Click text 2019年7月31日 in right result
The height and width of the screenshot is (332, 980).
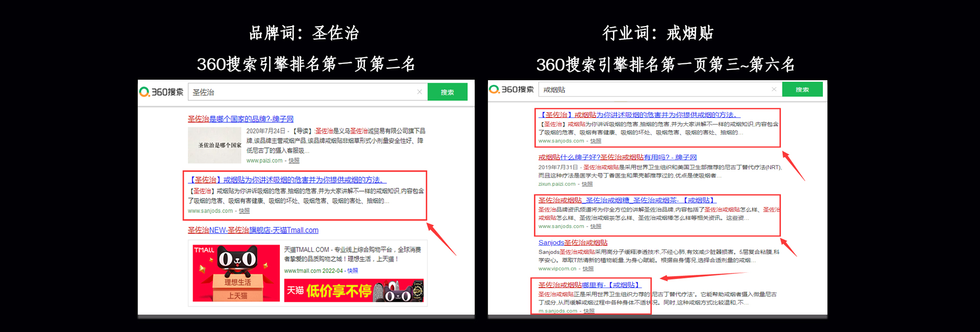tap(558, 167)
